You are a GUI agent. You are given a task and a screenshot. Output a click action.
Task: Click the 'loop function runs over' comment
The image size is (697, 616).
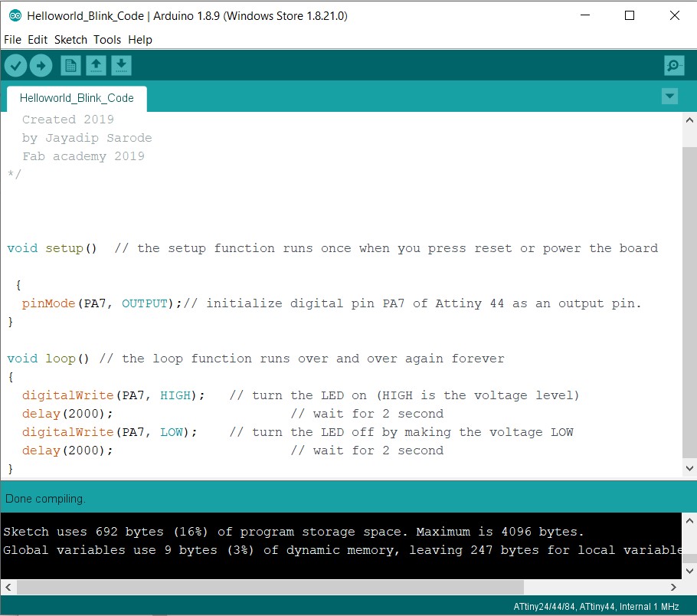pyautogui.click(x=302, y=359)
